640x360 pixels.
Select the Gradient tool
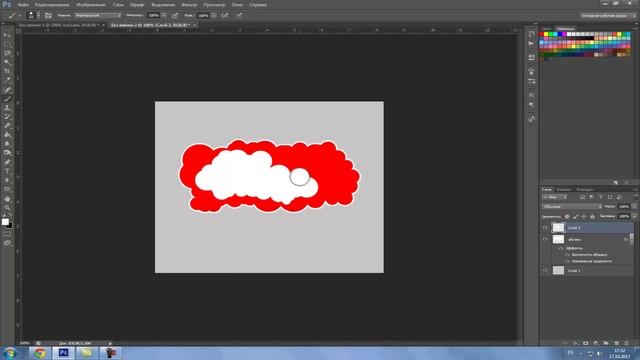pos(7,135)
